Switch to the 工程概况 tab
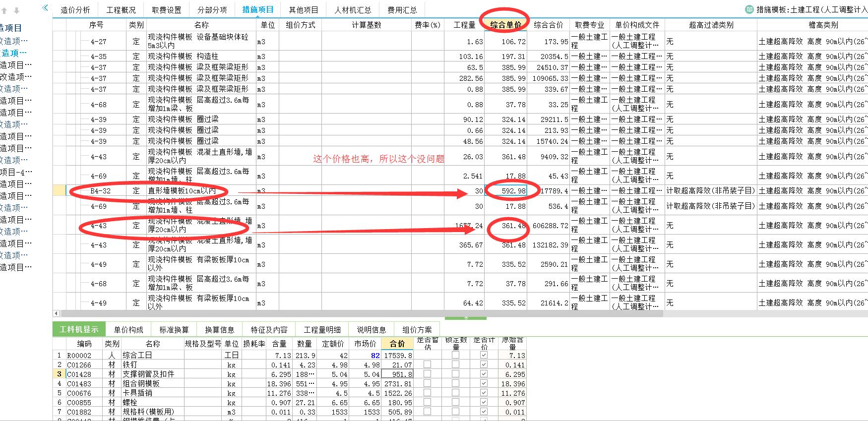 (x=121, y=10)
